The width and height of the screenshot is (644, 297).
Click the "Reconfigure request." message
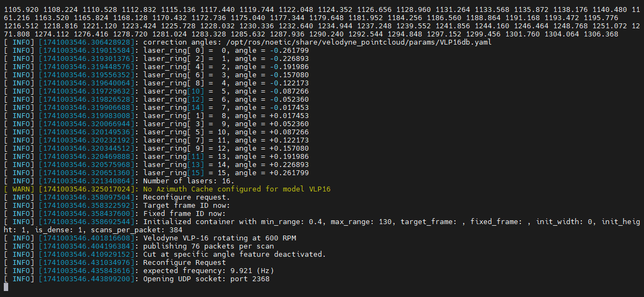point(186,197)
